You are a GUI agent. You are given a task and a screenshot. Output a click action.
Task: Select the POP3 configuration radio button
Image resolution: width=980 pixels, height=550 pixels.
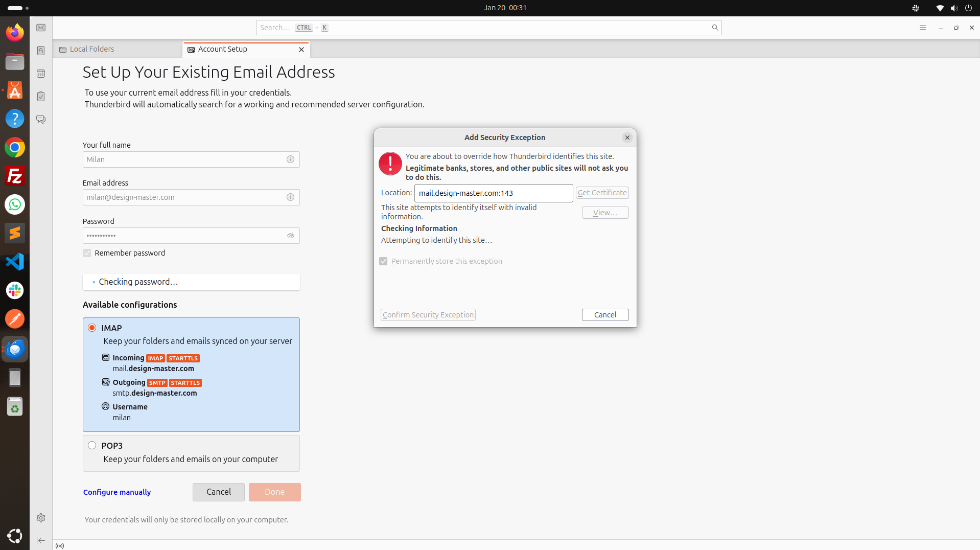[x=92, y=445]
